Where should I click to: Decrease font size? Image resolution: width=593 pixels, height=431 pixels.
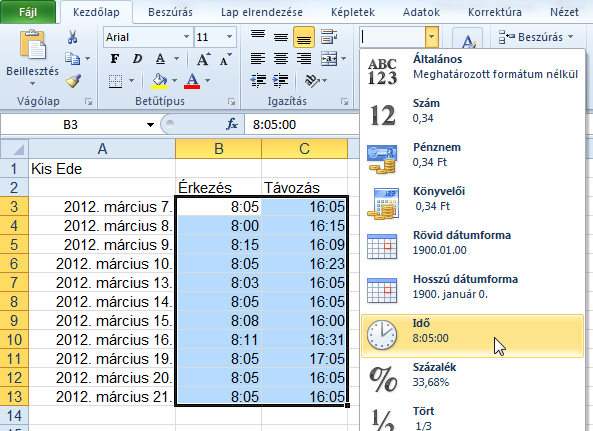click(x=226, y=59)
